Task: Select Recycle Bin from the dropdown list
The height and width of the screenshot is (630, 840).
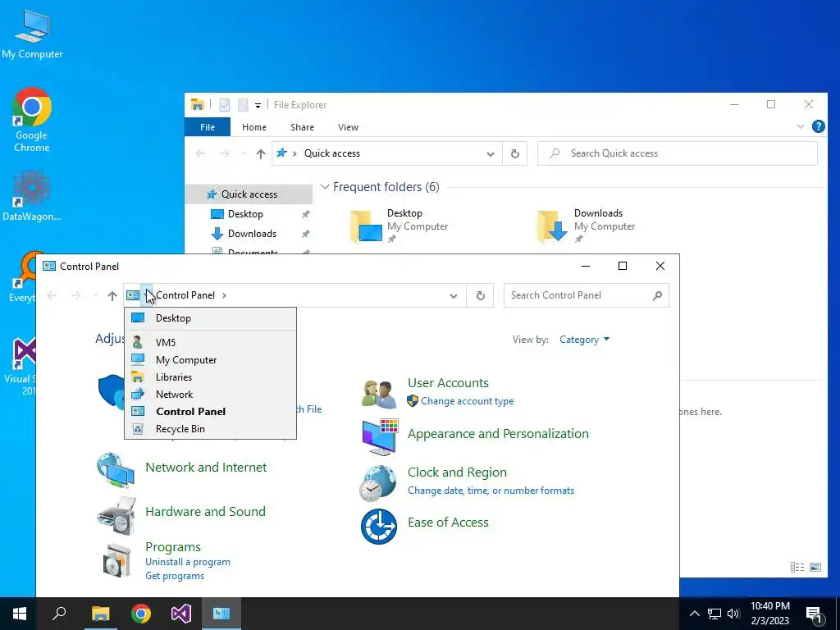Action: tap(210, 428)
